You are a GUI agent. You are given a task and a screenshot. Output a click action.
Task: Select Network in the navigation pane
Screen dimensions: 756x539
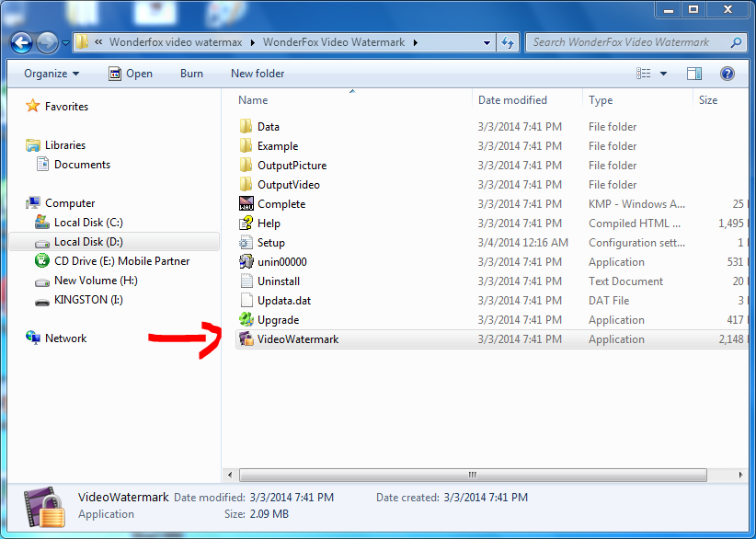65,338
